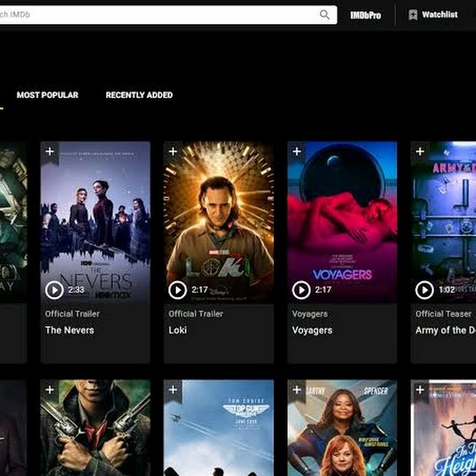Screen dimensions: 476x476
Task: Add Voyagers to watchlist
Action: coord(297,151)
